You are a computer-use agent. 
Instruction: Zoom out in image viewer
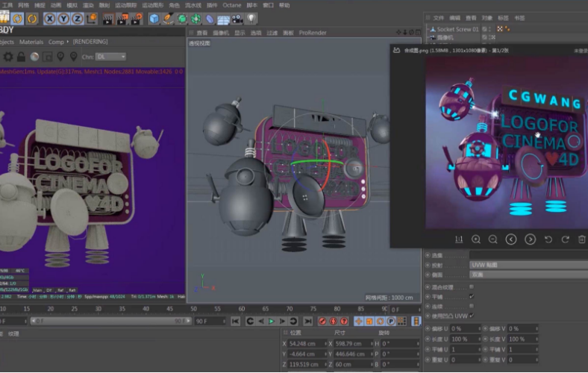(x=493, y=239)
